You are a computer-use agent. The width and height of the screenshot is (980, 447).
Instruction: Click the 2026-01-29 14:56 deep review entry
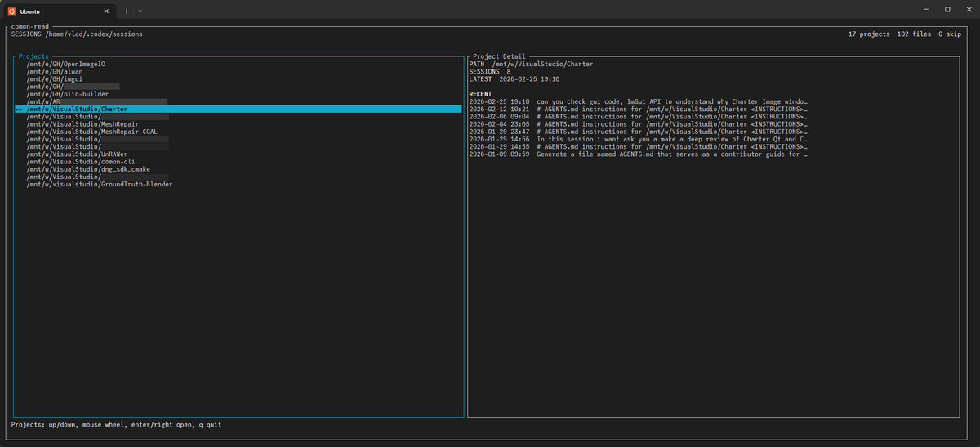click(x=639, y=139)
